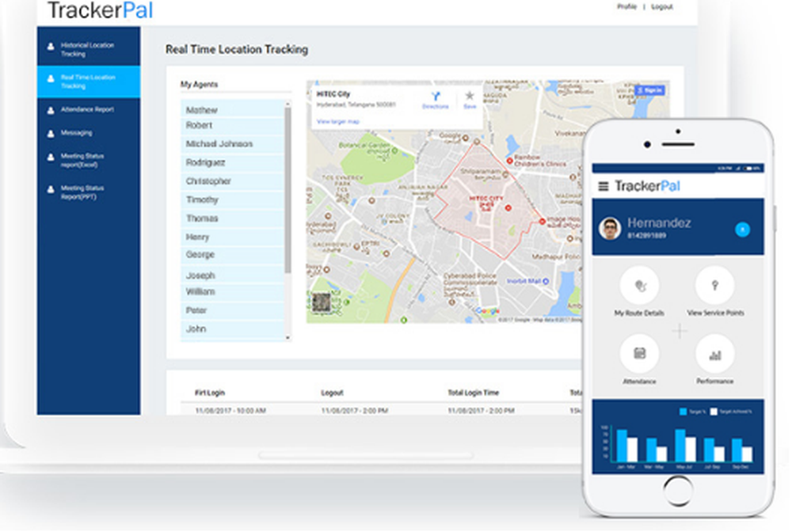Select agent Michael Johnson in list
Screen dimensions: 792x532
point(232,144)
